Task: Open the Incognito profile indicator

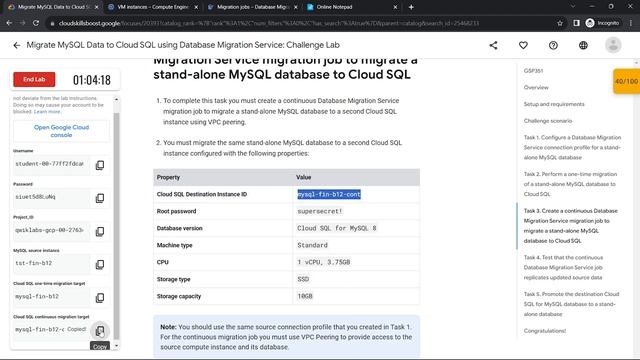Action: pos(602,23)
